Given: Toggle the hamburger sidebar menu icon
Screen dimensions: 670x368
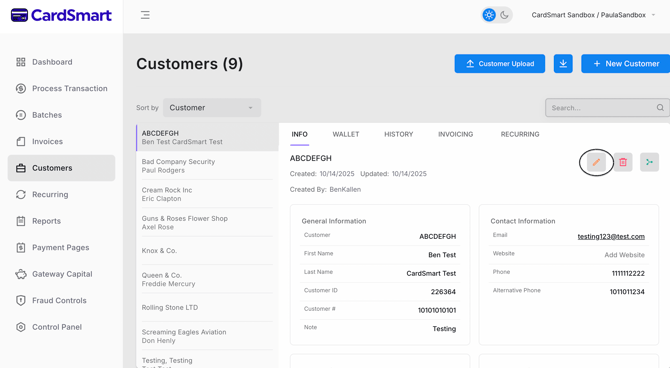Looking at the screenshot, I should (145, 15).
